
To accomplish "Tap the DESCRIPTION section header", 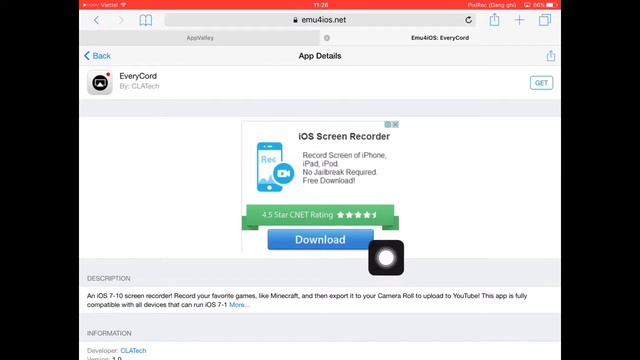I will coord(109,278).
